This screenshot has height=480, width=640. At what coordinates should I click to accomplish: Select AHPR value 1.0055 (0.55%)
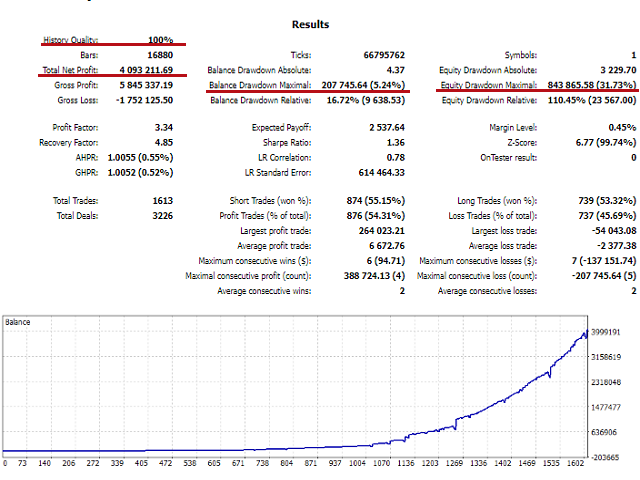pos(140,158)
